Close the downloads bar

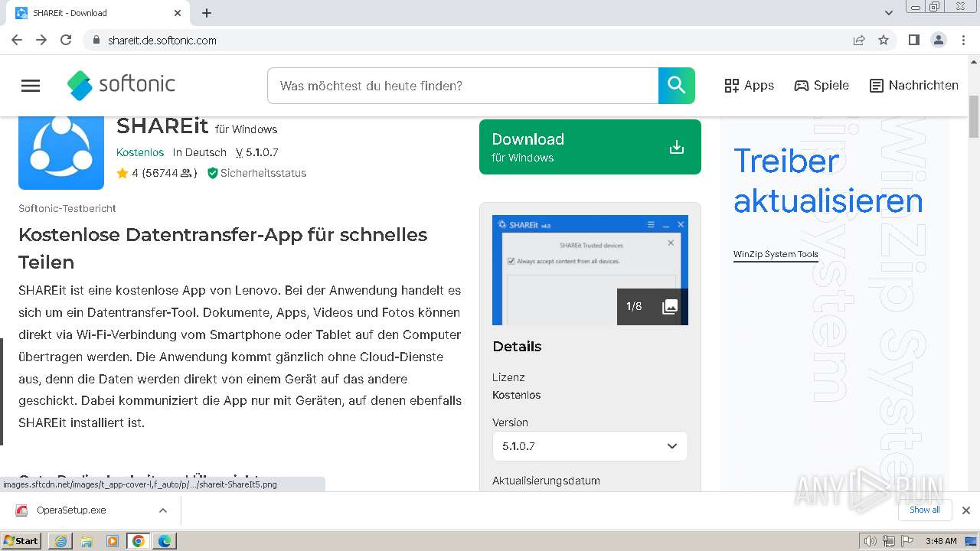pyautogui.click(x=966, y=510)
